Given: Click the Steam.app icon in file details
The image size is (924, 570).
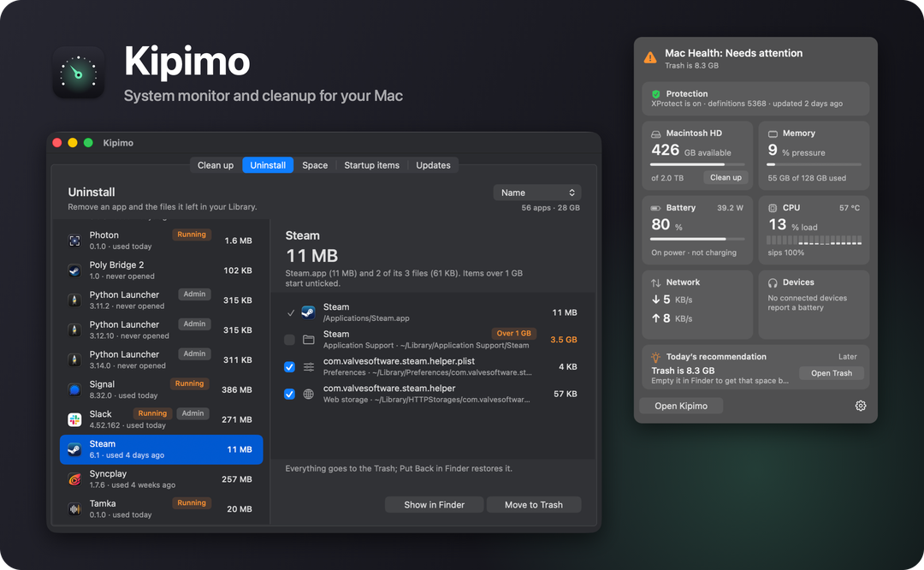Looking at the screenshot, I should [x=308, y=312].
